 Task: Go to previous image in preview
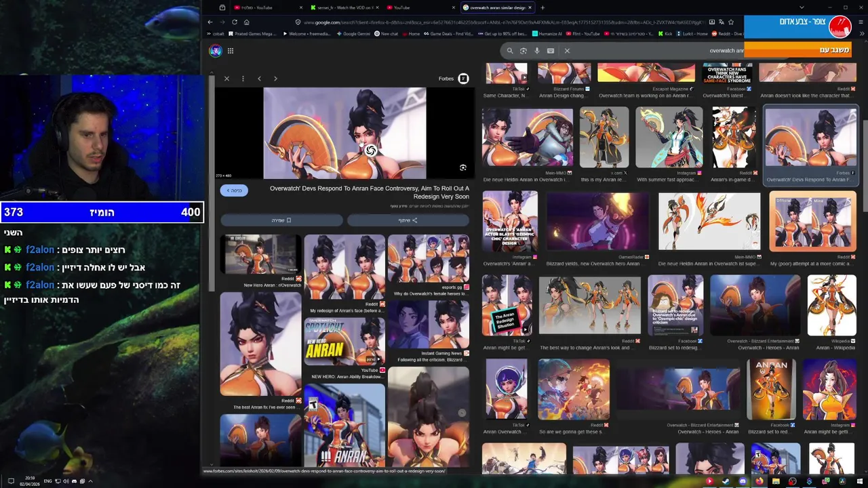(259, 79)
